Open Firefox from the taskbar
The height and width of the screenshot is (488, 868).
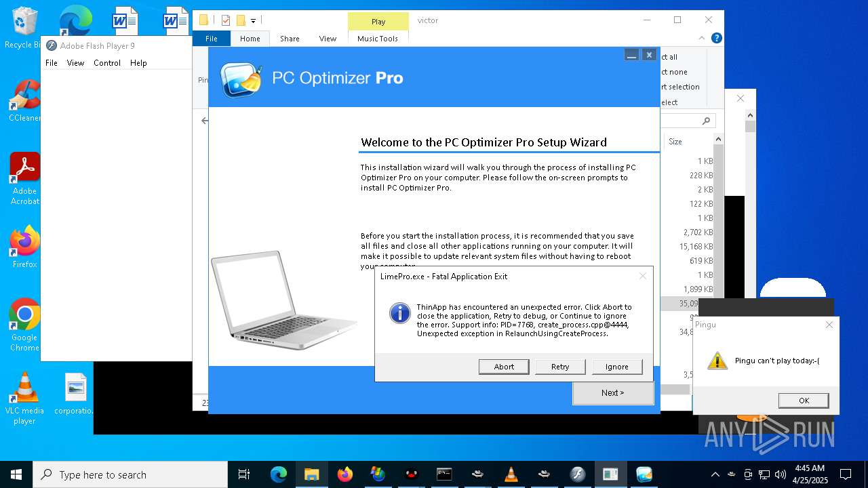click(344, 474)
